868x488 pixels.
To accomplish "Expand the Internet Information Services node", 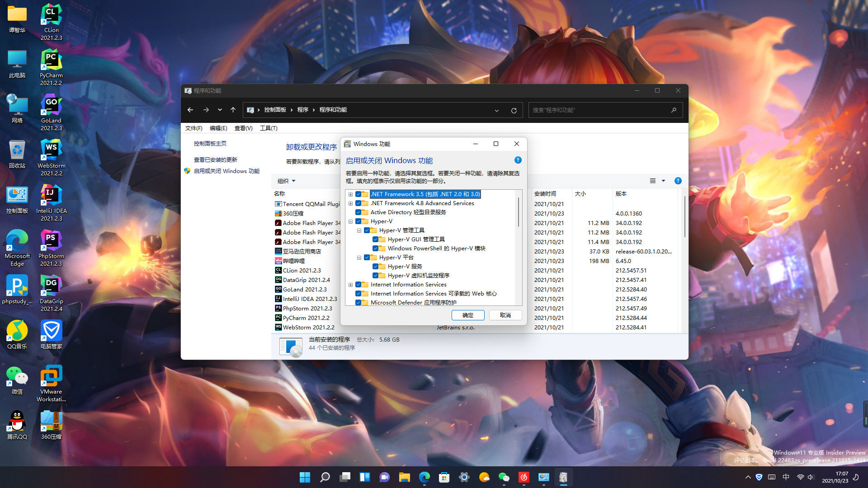I will [x=350, y=285].
